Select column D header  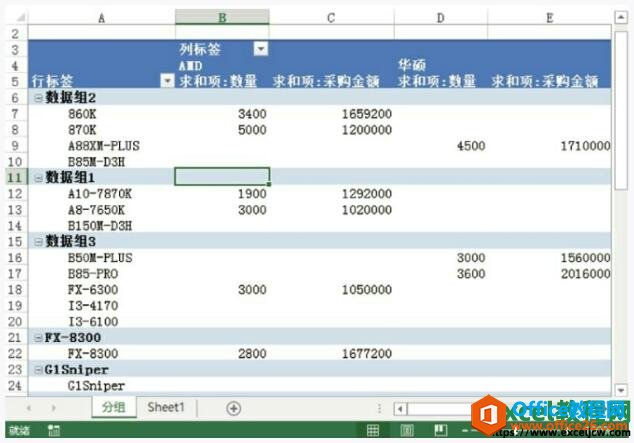(x=441, y=17)
